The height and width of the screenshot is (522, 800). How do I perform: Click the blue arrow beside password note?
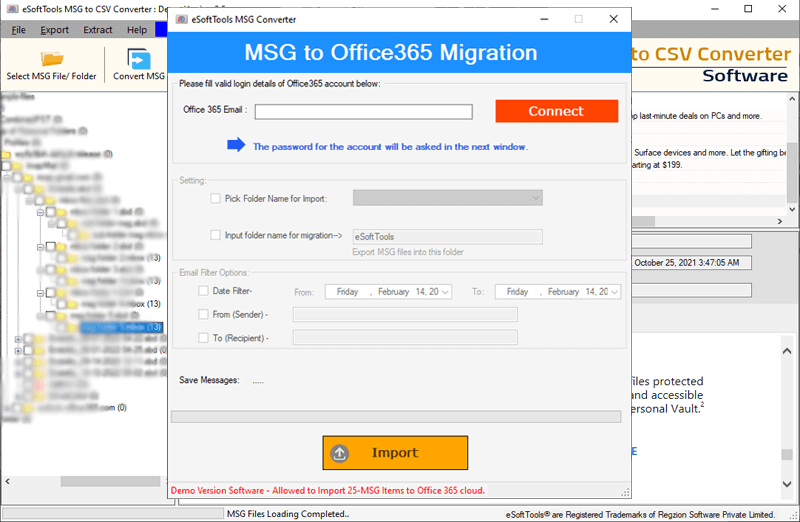[236, 146]
